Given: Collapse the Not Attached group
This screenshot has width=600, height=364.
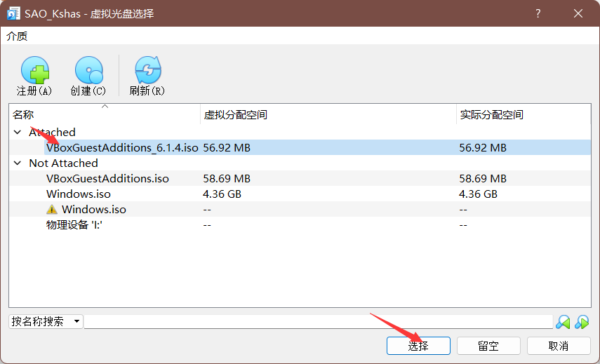Looking at the screenshot, I should tap(18, 163).
